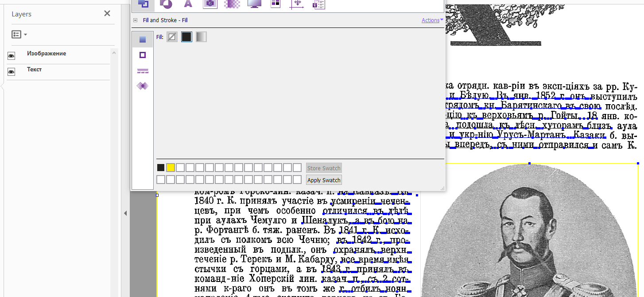The width and height of the screenshot is (644, 297).
Task: Click the Apply Swatch button
Action: click(x=324, y=180)
